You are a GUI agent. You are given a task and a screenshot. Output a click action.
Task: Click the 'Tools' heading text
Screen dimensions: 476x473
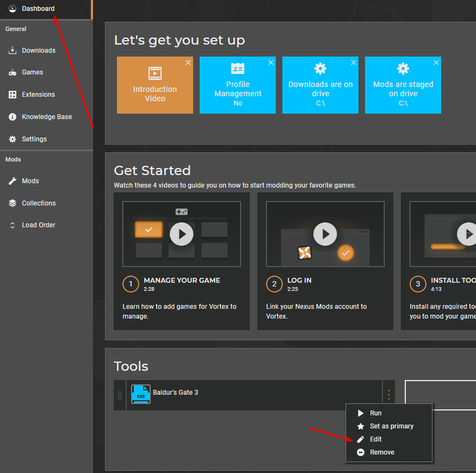click(131, 366)
